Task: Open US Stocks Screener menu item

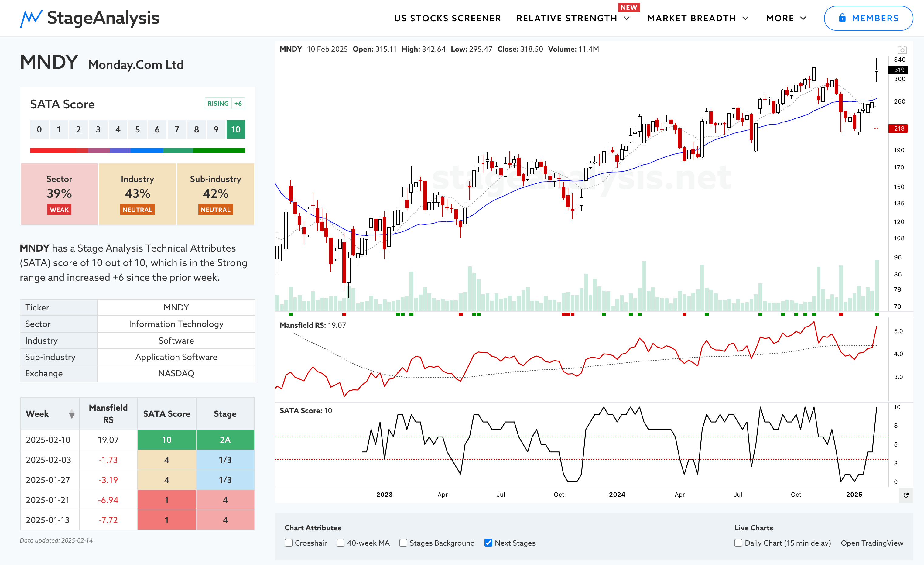Action: (x=447, y=18)
